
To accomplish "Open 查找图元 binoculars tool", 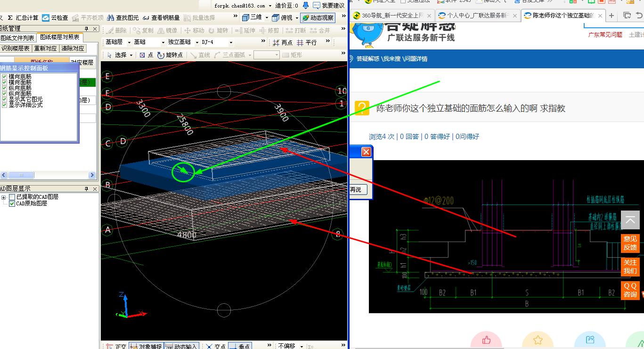I will 123,18.
